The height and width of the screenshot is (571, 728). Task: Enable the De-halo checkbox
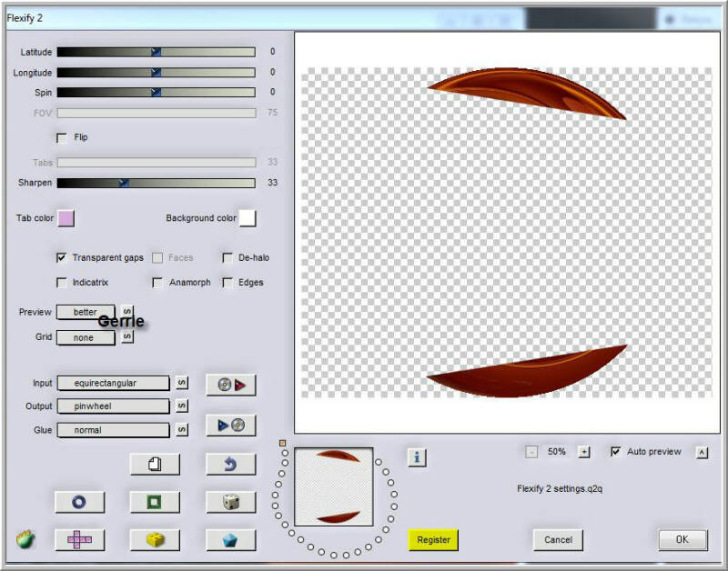click(227, 257)
